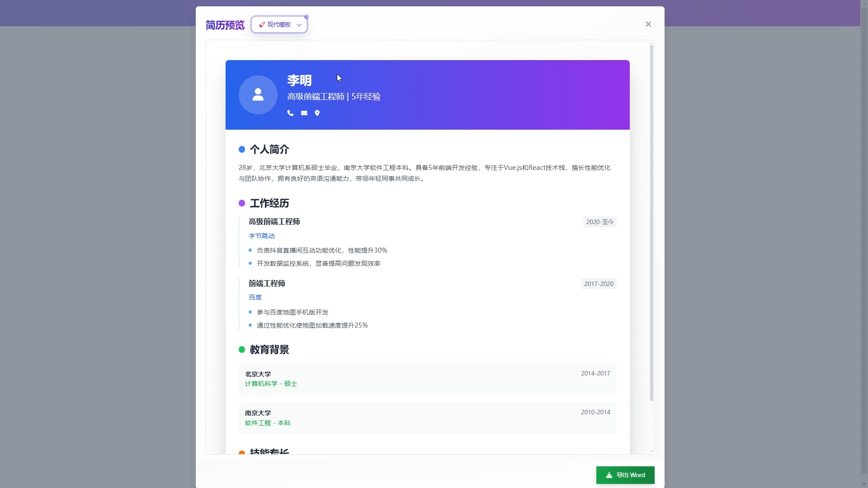Image resolution: width=868 pixels, height=488 pixels.
Task: Click the preview scrollbar down arrow
Action: coord(651,451)
